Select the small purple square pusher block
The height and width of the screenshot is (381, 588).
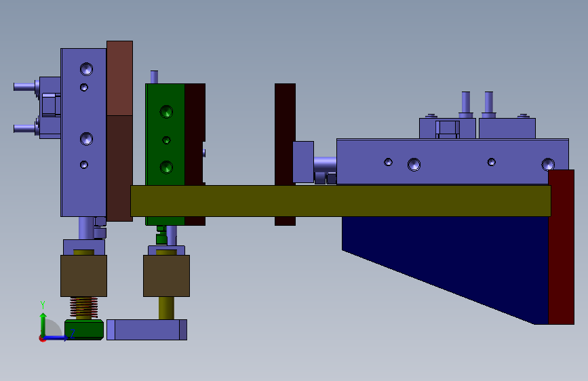303,162
